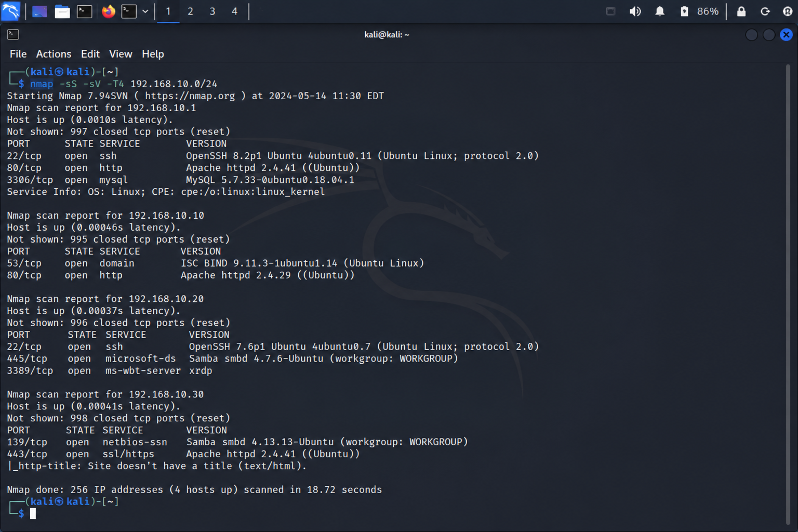The image size is (798, 532).
Task: Click the 'Nmap done: 256 IP addresses' line
Action: [x=194, y=489]
